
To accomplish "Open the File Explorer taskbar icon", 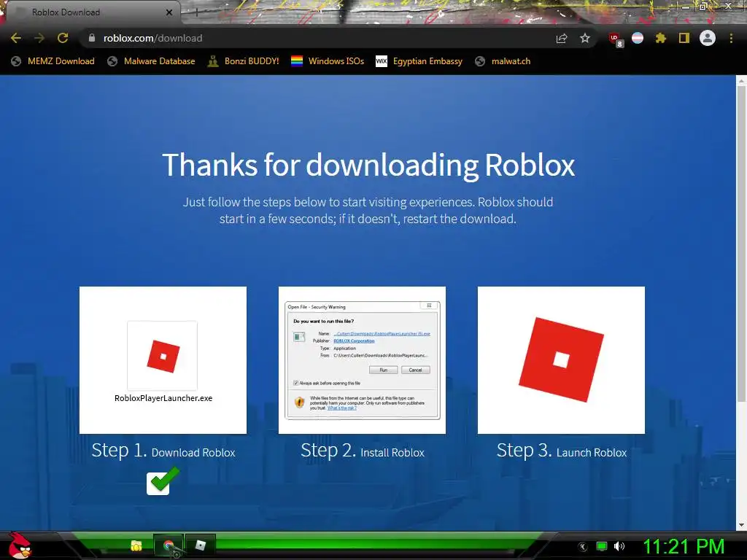I will [136, 545].
